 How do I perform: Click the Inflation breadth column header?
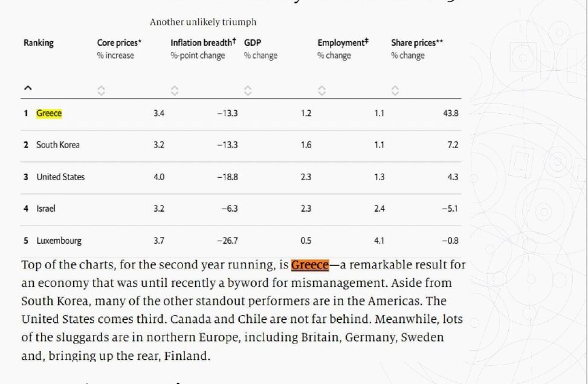tap(202, 43)
